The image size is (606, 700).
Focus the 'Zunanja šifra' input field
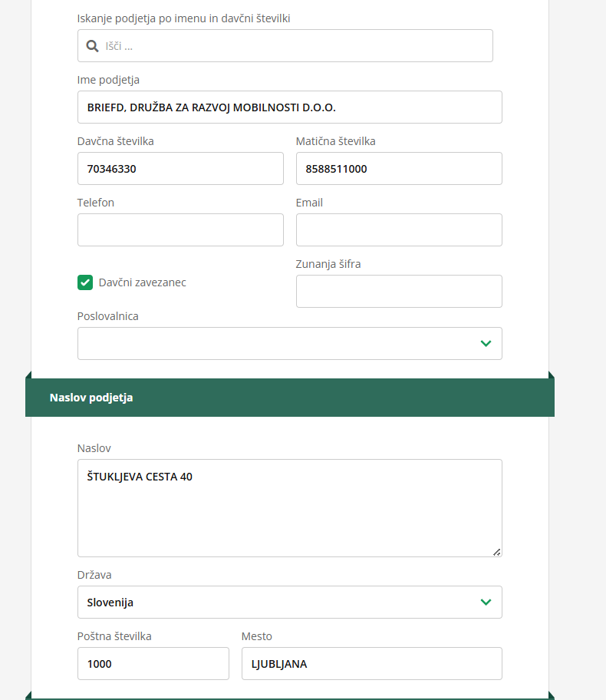click(x=399, y=292)
